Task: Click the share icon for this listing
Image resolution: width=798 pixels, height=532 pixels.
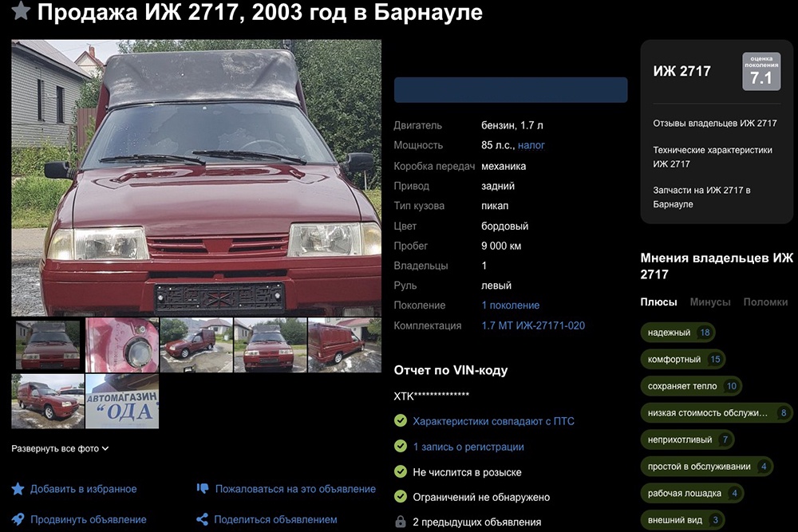Action: click(x=203, y=519)
